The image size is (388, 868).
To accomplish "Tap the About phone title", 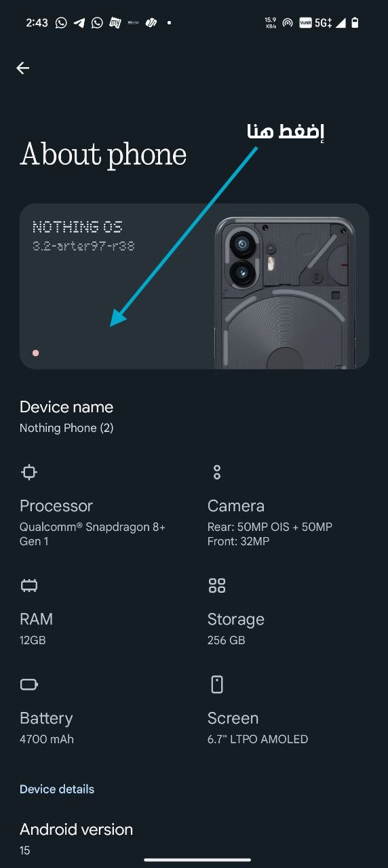I will (103, 155).
